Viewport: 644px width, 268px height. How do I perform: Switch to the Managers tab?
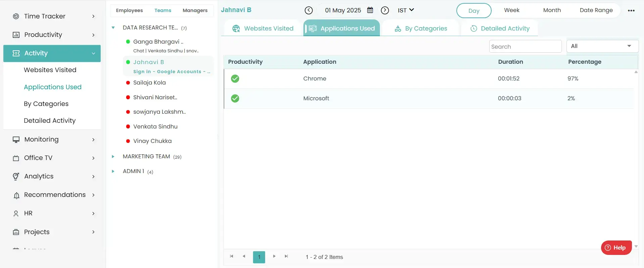click(195, 10)
